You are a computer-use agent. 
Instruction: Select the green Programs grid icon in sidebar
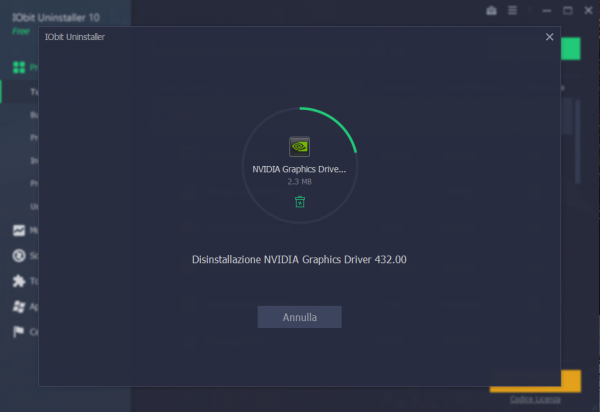(18, 68)
